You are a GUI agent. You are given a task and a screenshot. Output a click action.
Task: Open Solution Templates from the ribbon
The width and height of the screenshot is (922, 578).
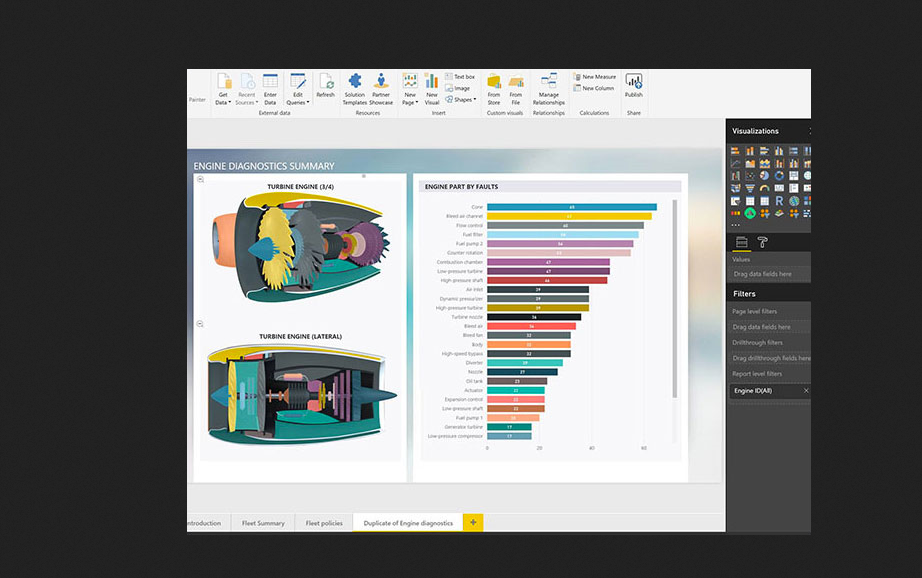(x=355, y=83)
